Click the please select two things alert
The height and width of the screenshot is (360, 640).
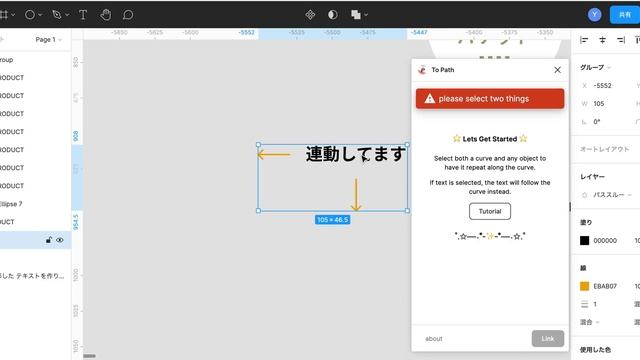click(x=490, y=99)
